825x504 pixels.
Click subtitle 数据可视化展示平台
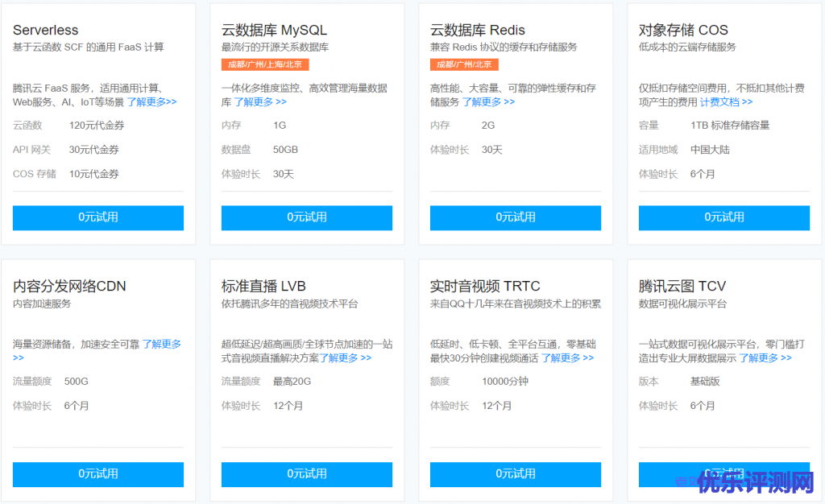click(x=682, y=304)
